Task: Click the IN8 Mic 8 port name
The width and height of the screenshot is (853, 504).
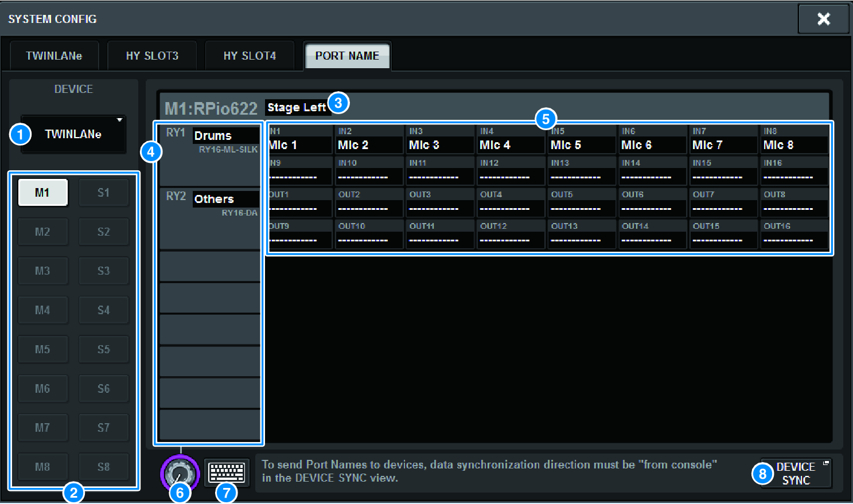Action: (x=794, y=145)
